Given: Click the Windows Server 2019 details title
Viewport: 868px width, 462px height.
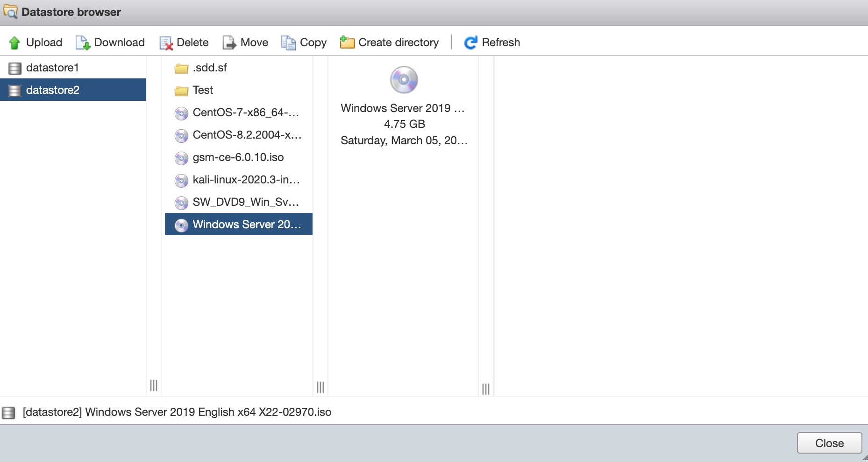Looking at the screenshot, I should coord(403,108).
